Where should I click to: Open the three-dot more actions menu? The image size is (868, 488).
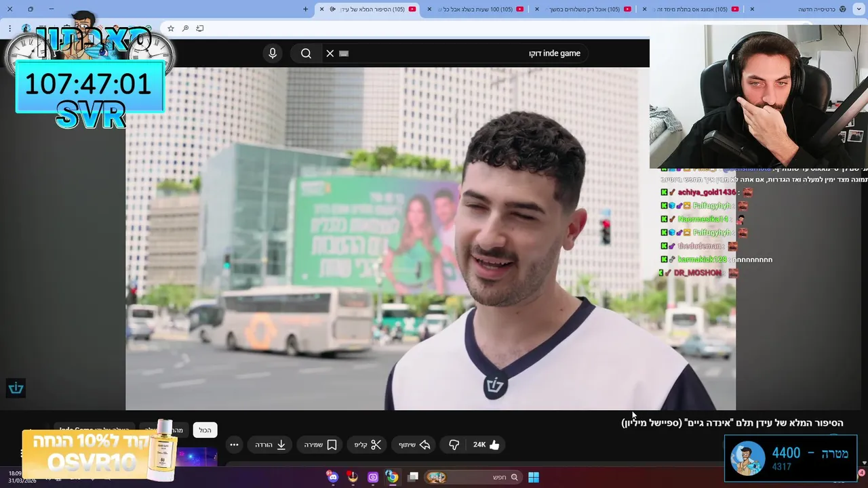(234, 445)
